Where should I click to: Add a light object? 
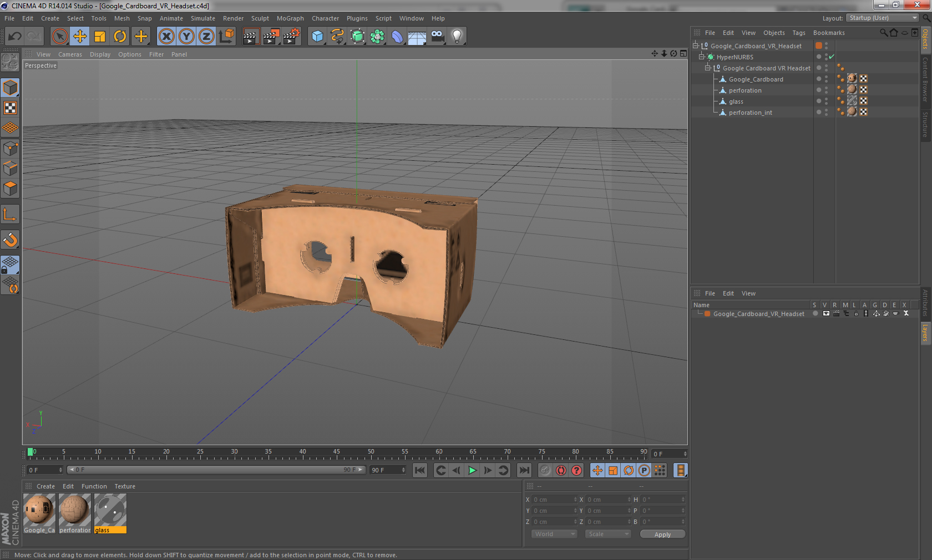pos(457,37)
